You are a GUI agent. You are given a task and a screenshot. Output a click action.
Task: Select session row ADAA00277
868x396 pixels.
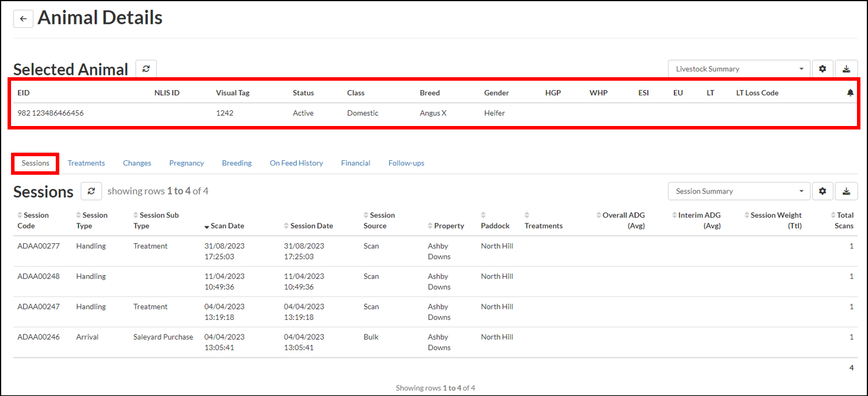click(38, 246)
